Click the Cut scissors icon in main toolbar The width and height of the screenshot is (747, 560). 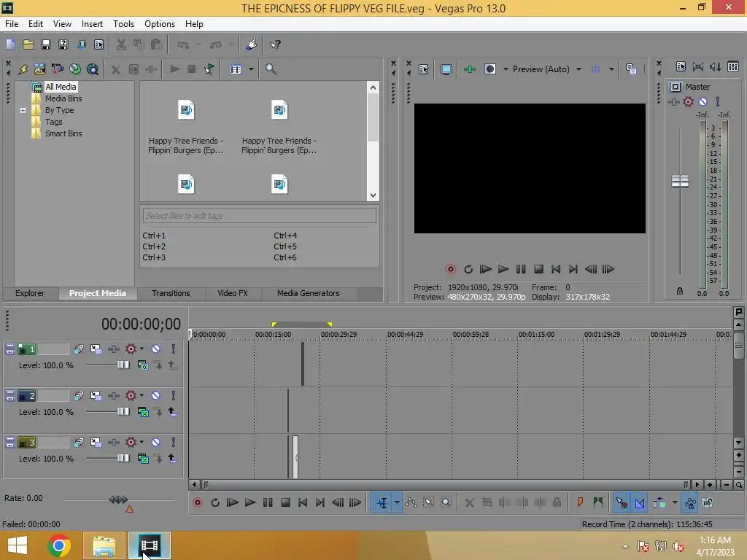pos(122,44)
